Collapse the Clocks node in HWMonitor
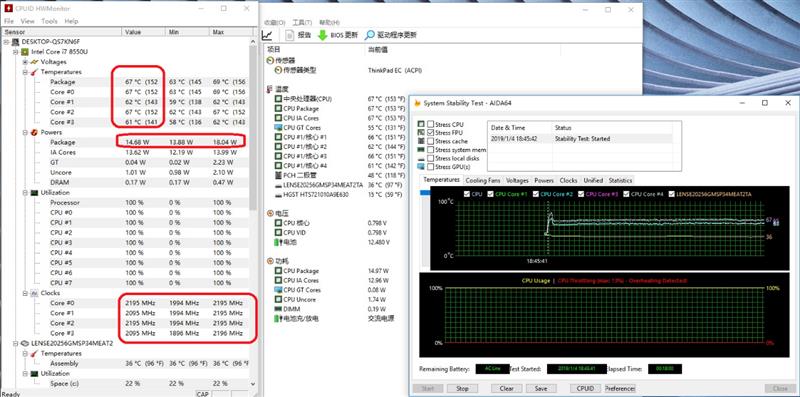 point(26,293)
